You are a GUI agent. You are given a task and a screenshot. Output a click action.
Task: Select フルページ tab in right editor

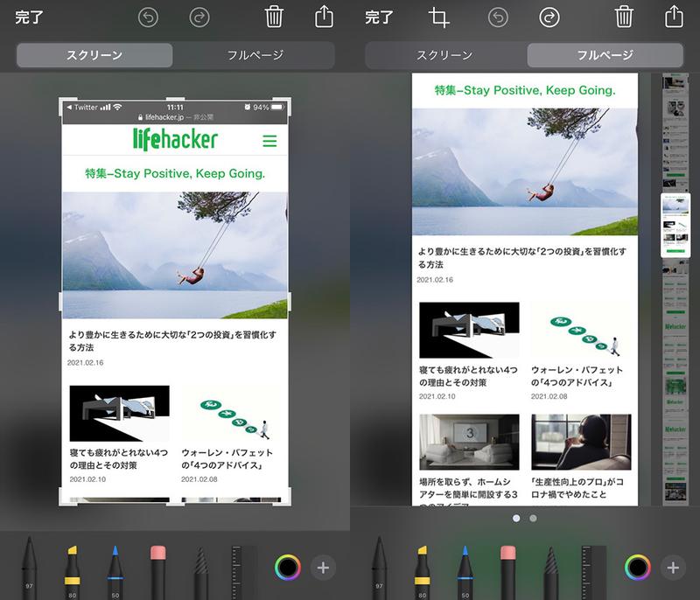click(605, 55)
